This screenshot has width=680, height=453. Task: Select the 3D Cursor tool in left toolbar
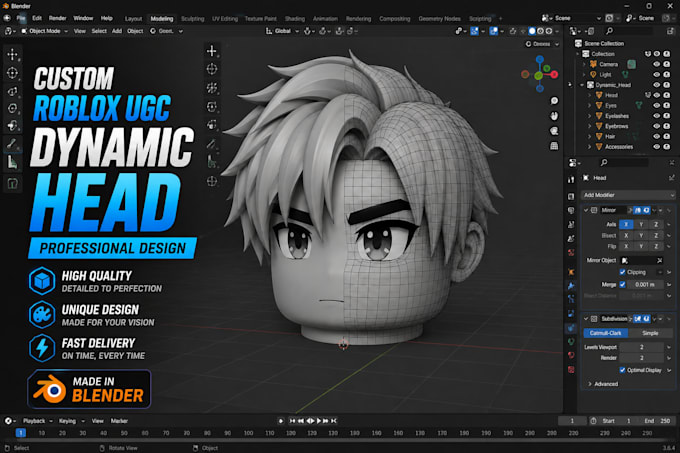click(13, 72)
